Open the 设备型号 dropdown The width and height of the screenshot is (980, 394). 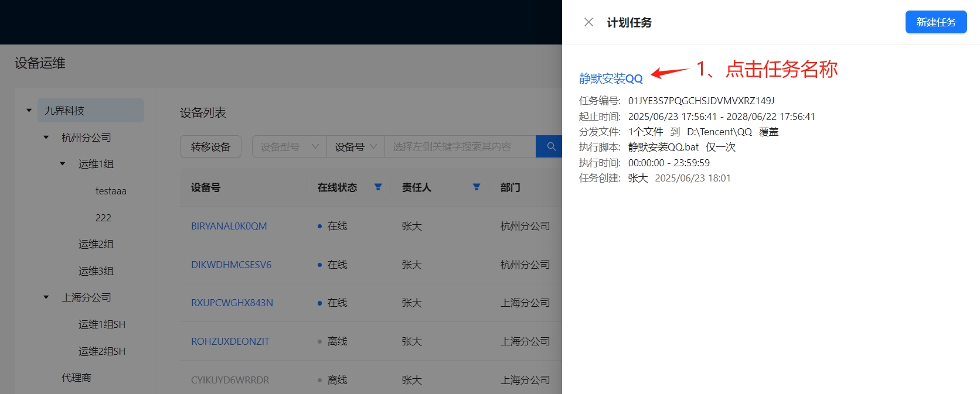[x=290, y=146]
